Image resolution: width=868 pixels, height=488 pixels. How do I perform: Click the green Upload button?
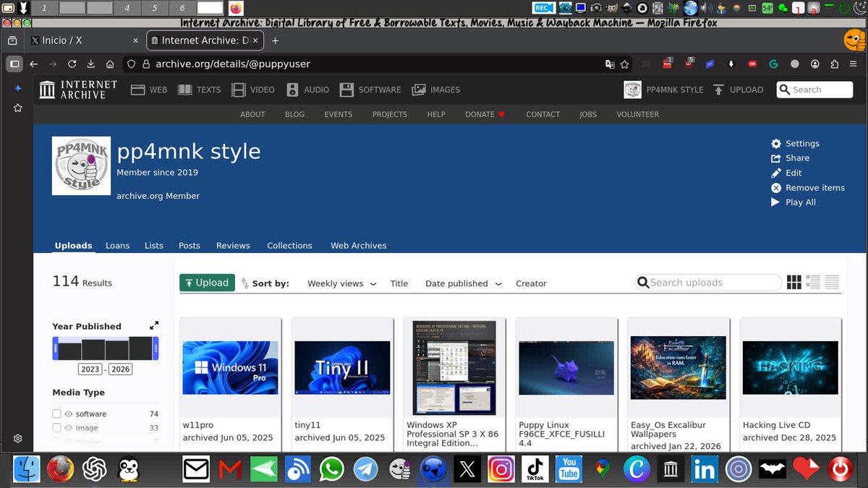[208, 283]
